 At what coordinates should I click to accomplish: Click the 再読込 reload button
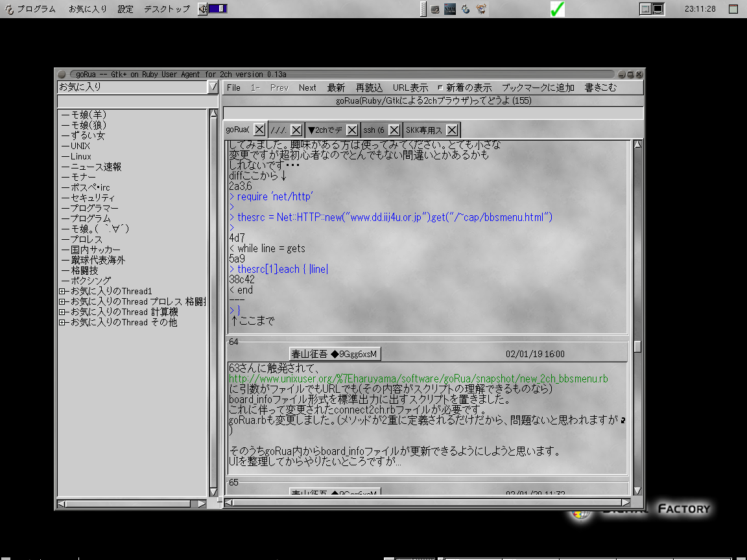(x=369, y=87)
